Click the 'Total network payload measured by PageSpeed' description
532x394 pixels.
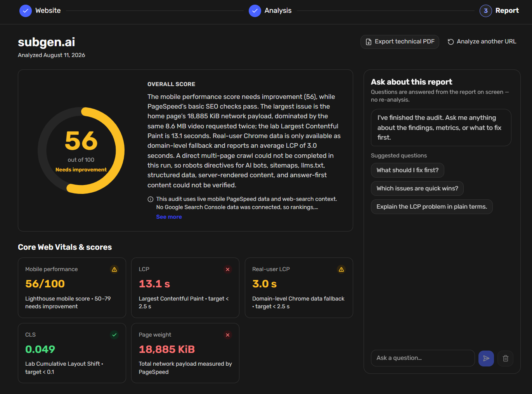coord(185,368)
